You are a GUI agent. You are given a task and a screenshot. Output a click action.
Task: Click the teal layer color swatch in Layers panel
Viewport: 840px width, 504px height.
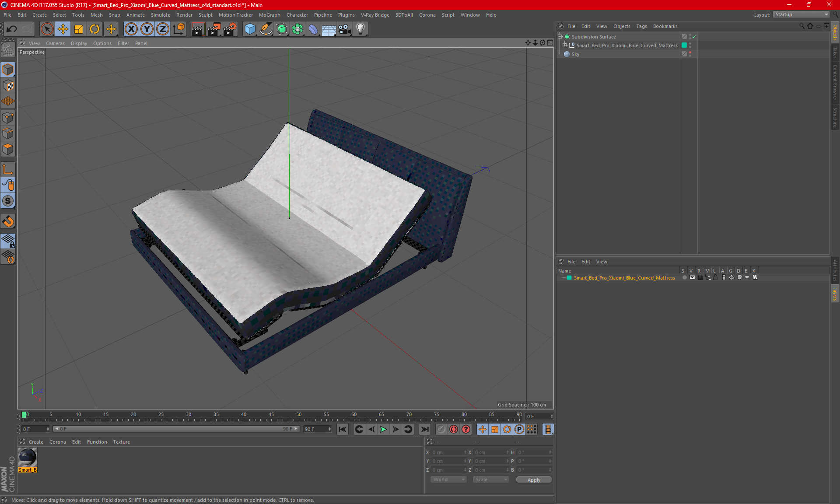click(569, 278)
